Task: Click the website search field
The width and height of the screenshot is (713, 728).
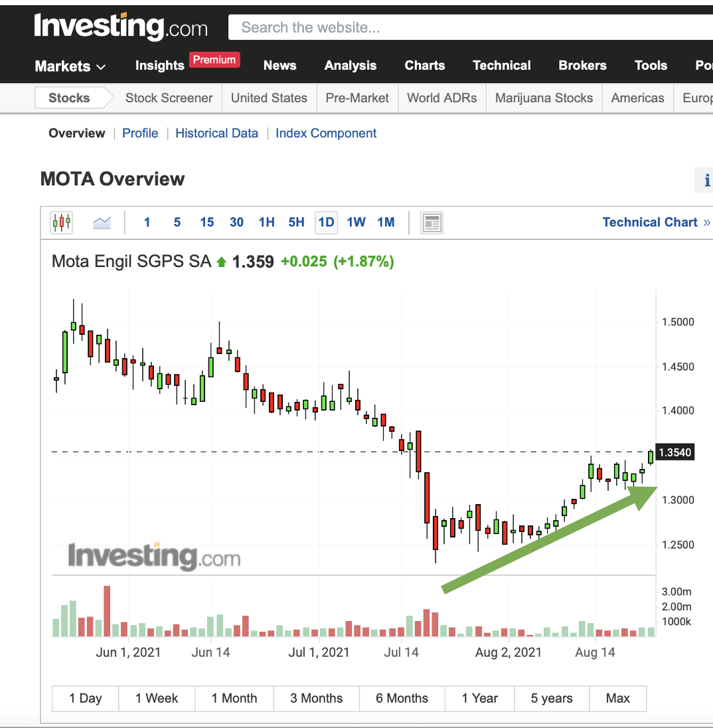Action: (x=471, y=27)
